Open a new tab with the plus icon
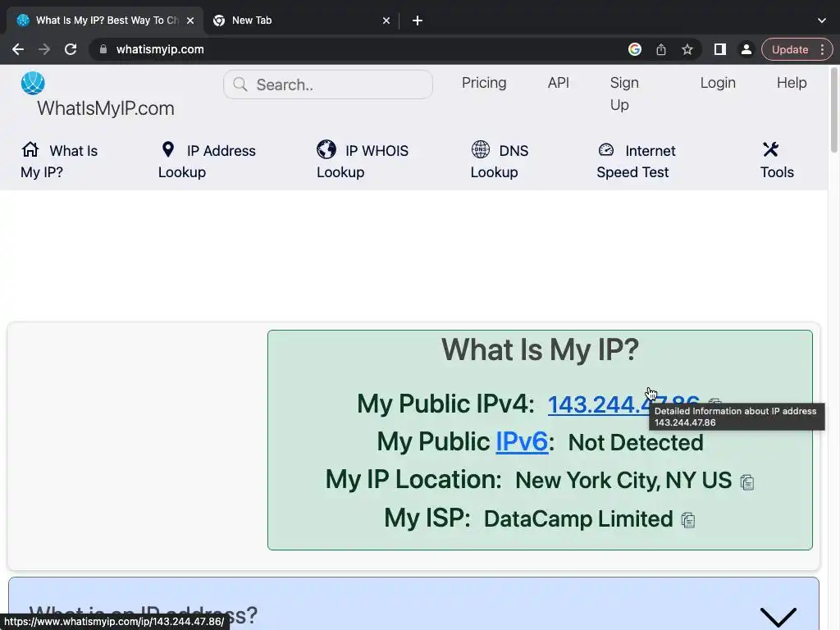This screenshot has height=630, width=840. click(x=418, y=21)
